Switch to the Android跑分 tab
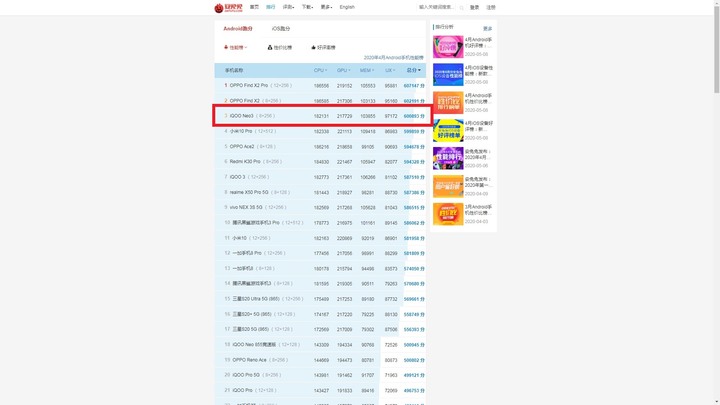Viewport: 720px width, 405px height. point(238,28)
